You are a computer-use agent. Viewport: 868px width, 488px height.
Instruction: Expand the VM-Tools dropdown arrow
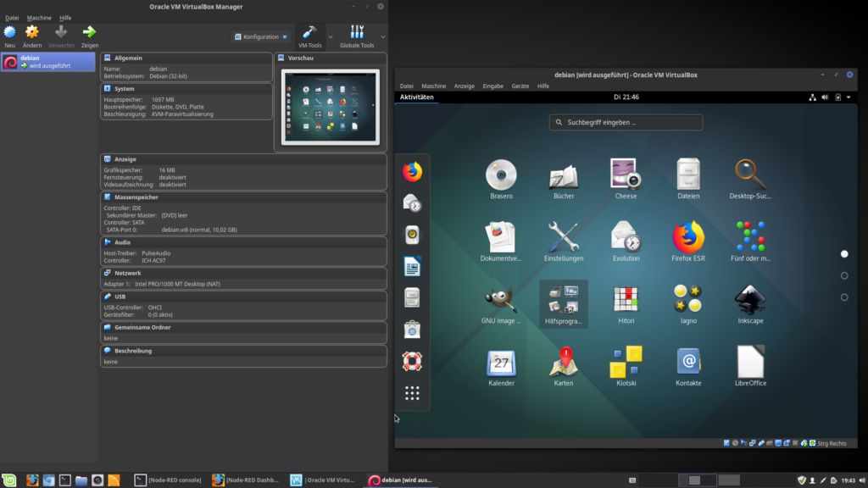(331, 36)
